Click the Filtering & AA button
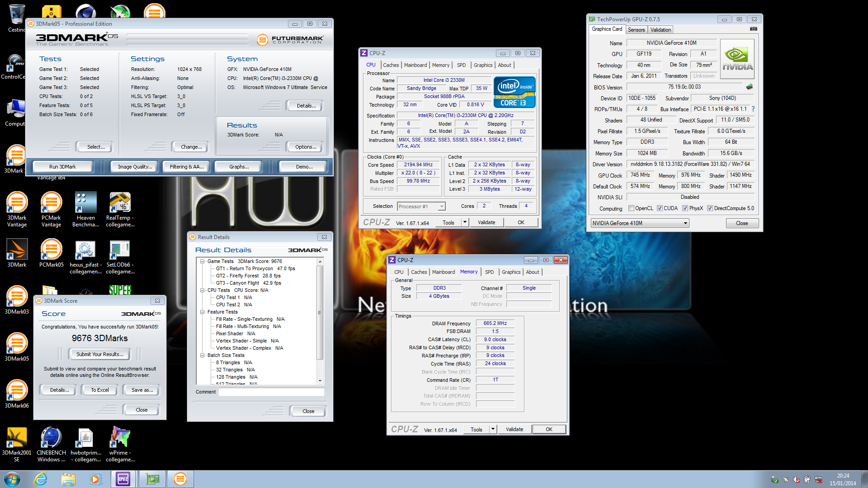 tap(187, 167)
